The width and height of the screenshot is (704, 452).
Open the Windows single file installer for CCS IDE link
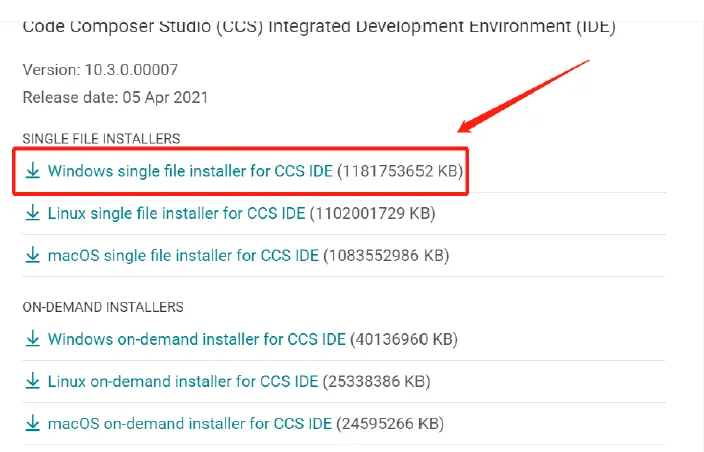pos(190,171)
